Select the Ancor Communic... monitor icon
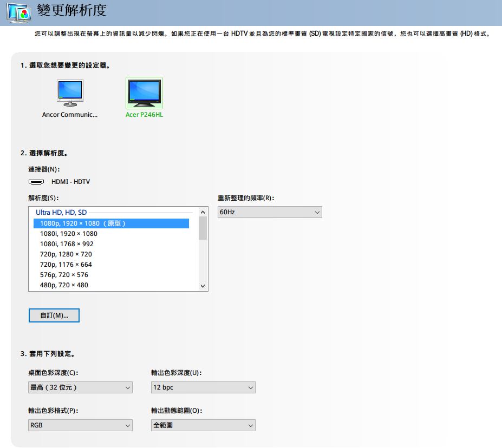The height and width of the screenshot is (448, 502). pyautogui.click(x=70, y=93)
